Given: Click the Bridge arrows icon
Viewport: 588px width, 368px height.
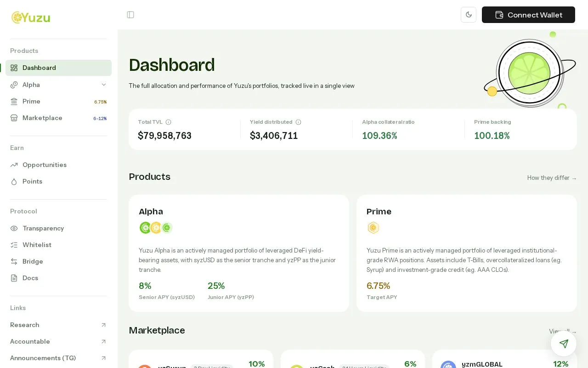Looking at the screenshot, I should pyautogui.click(x=14, y=261).
